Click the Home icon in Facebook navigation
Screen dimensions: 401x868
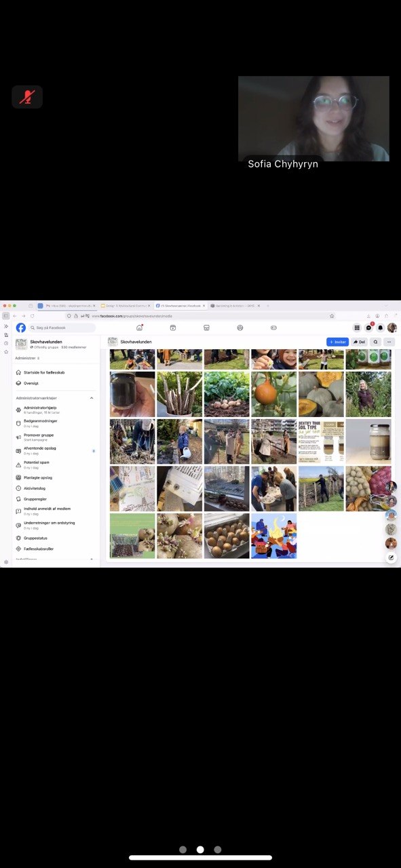[140, 328]
